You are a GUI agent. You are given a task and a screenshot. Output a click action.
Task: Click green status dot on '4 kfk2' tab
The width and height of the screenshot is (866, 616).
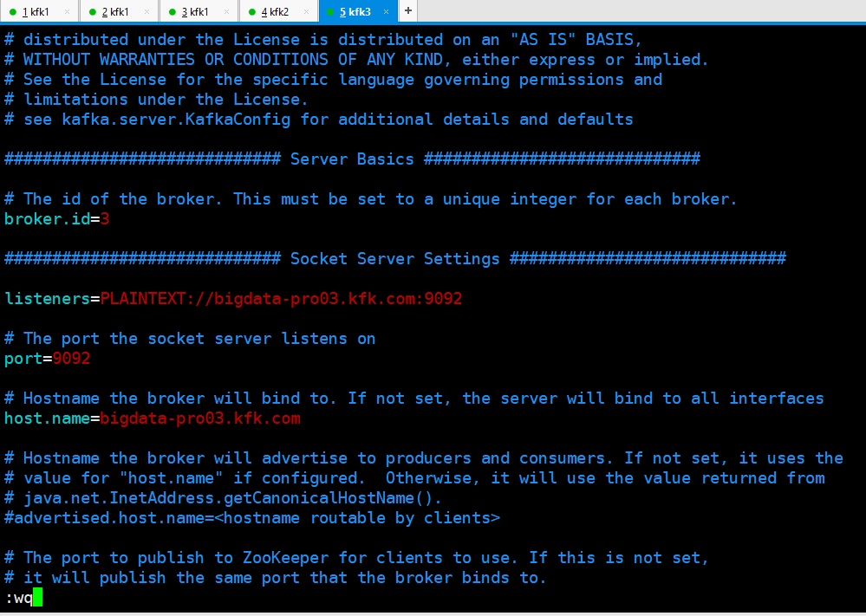coord(252,12)
